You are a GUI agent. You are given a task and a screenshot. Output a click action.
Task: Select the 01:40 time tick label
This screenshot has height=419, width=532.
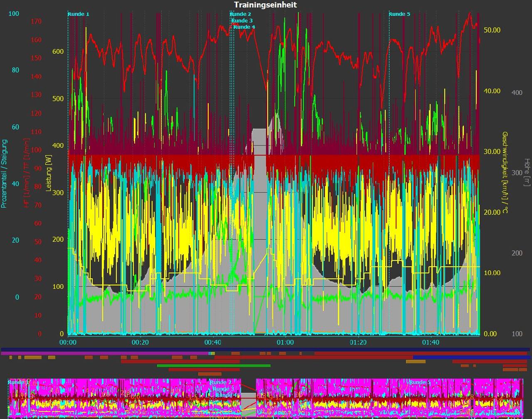pyautogui.click(x=430, y=342)
